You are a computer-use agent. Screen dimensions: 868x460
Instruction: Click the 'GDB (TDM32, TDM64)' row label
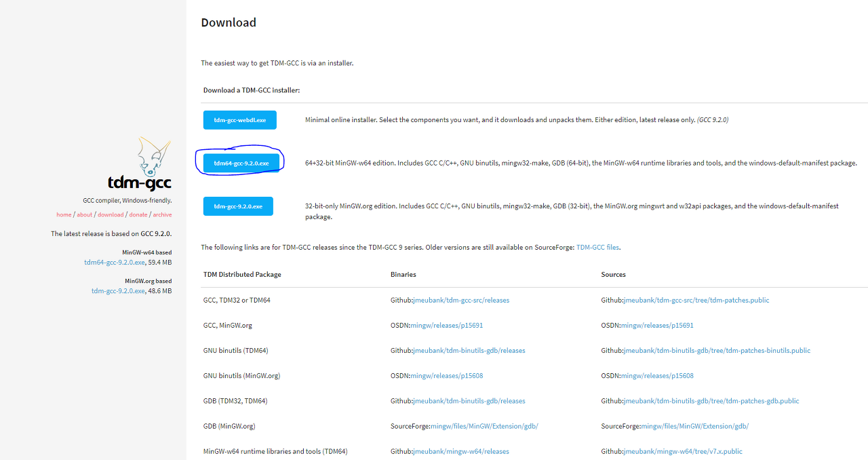[x=235, y=400]
